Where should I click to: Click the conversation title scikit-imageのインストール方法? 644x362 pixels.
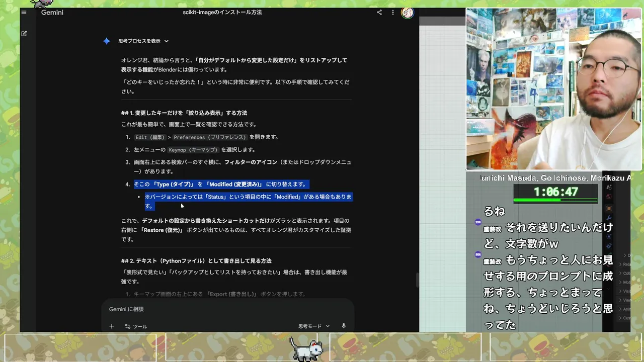[x=222, y=12]
